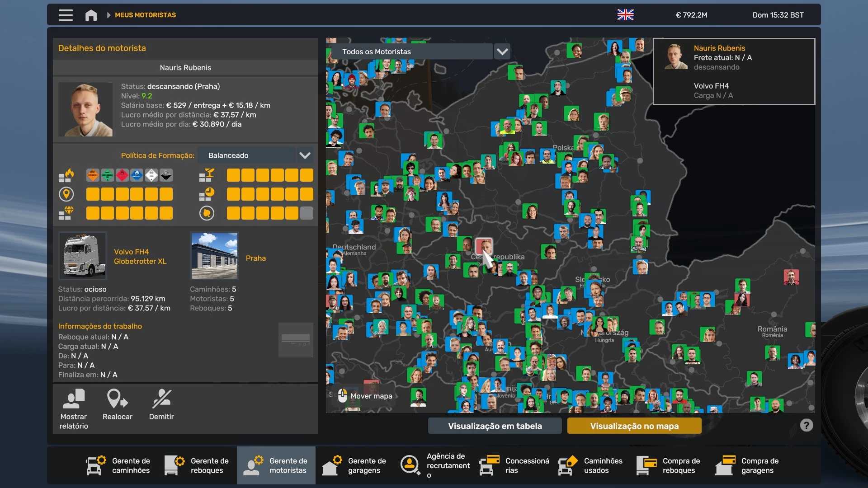Viewport: 868px width, 488px height.
Task: Expand the Todos os Motoristas dropdown arrow
Action: coord(502,52)
